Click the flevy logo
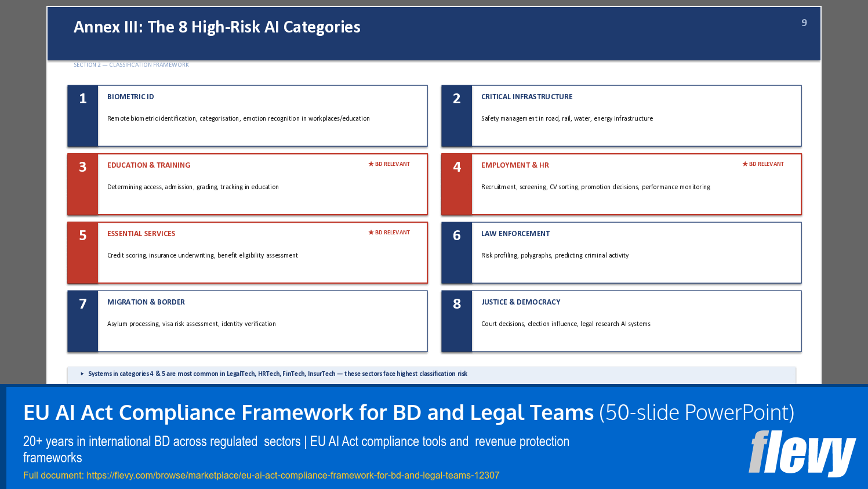This screenshot has width=868, height=489. [802, 453]
